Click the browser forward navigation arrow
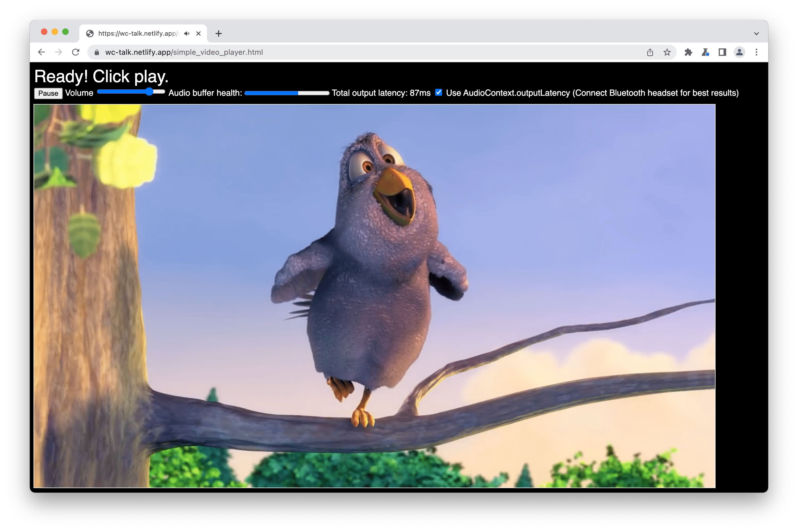 pos(59,52)
